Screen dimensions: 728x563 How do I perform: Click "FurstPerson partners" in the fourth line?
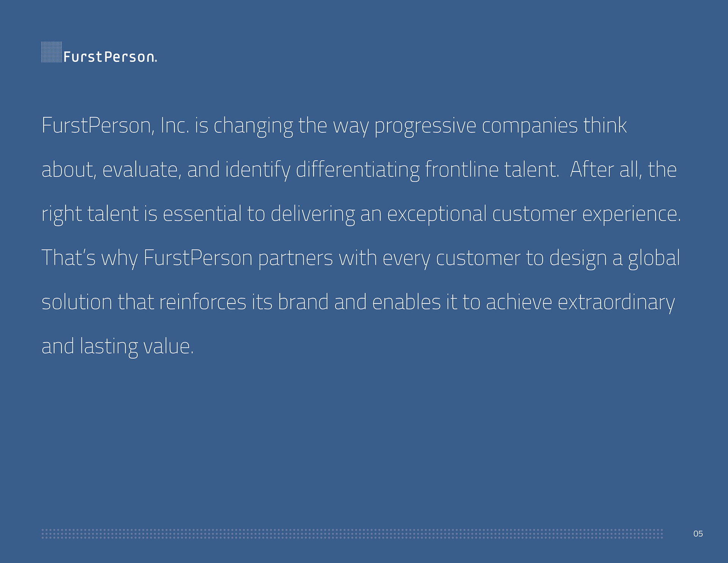(x=238, y=259)
